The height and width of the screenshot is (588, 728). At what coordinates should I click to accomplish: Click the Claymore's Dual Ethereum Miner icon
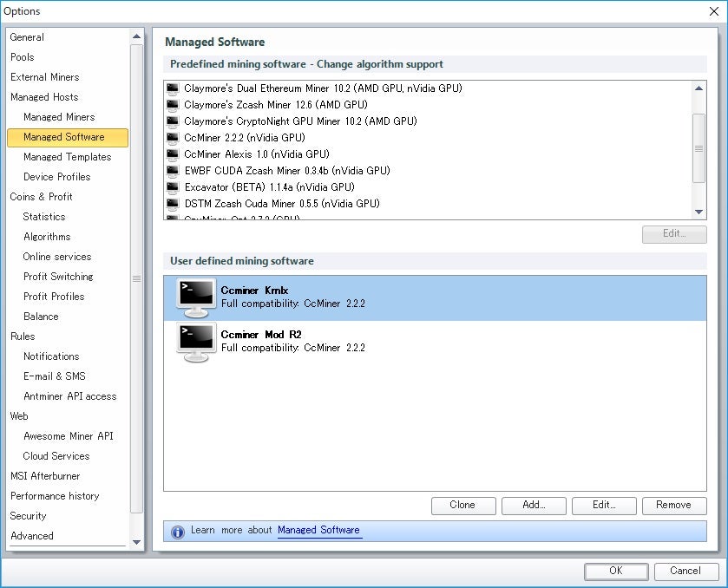[x=173, y=88]
